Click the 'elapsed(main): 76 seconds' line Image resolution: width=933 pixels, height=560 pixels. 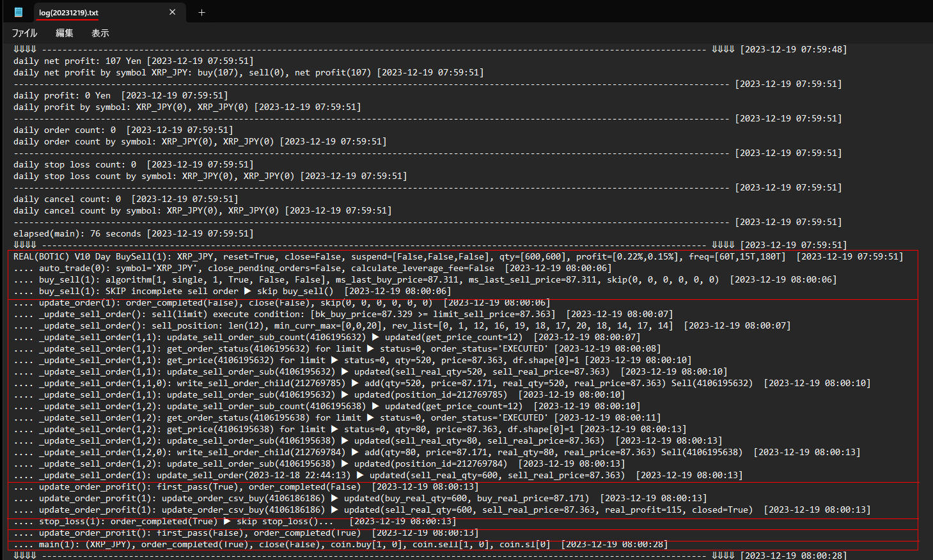134,233
